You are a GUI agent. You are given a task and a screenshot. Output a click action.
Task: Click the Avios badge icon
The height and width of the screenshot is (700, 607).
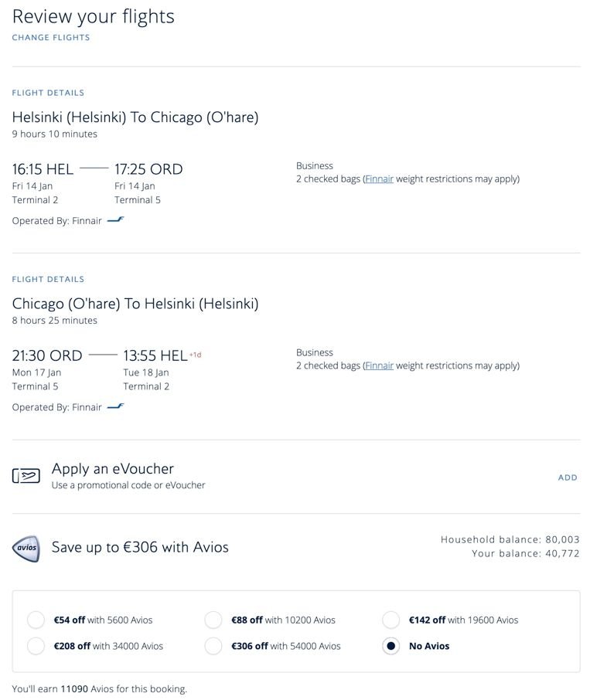pos(26,548)
